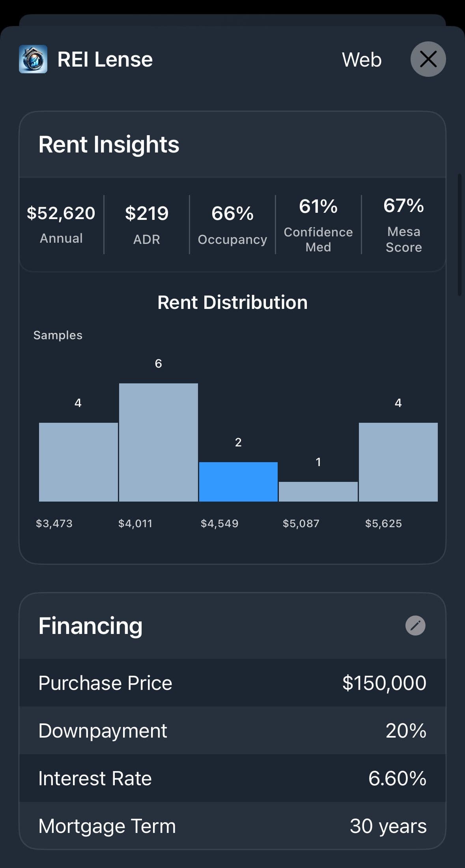Tap the $52,620 Annual rent stat
This screenshot has width=465, height=868.
pyautogui.click(x=61, y=224)
